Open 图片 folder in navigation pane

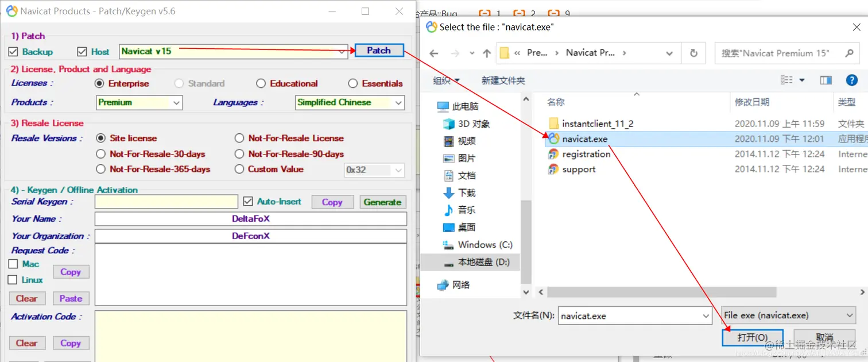(x=460, y=158)
